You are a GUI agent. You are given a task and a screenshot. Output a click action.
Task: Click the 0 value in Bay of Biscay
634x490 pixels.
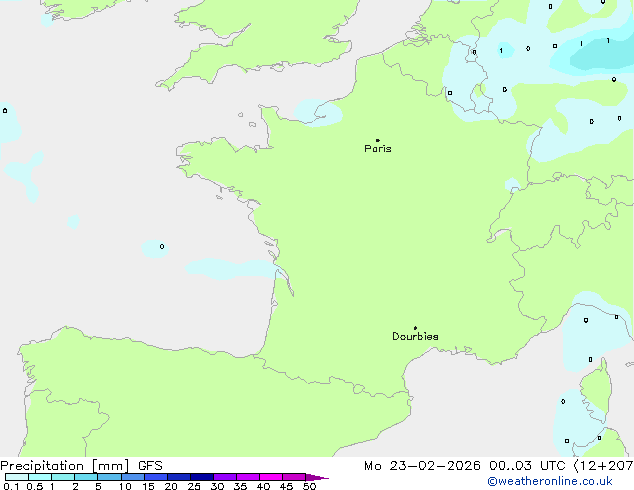(162, 246)
